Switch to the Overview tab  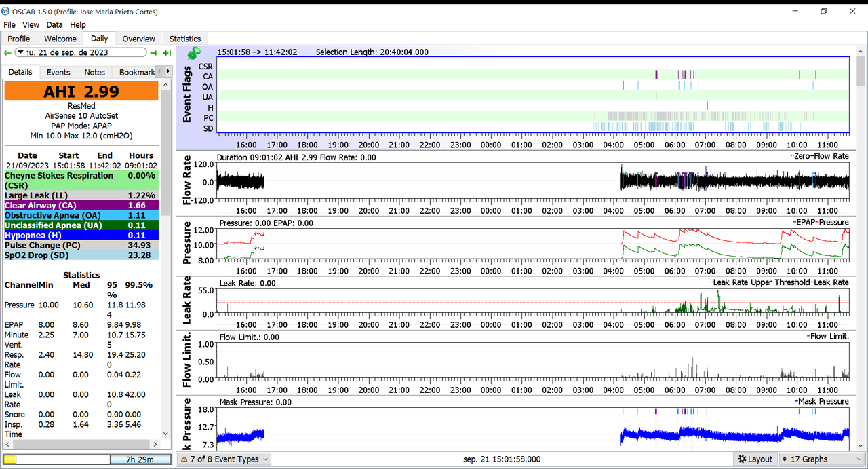point(139,39)
